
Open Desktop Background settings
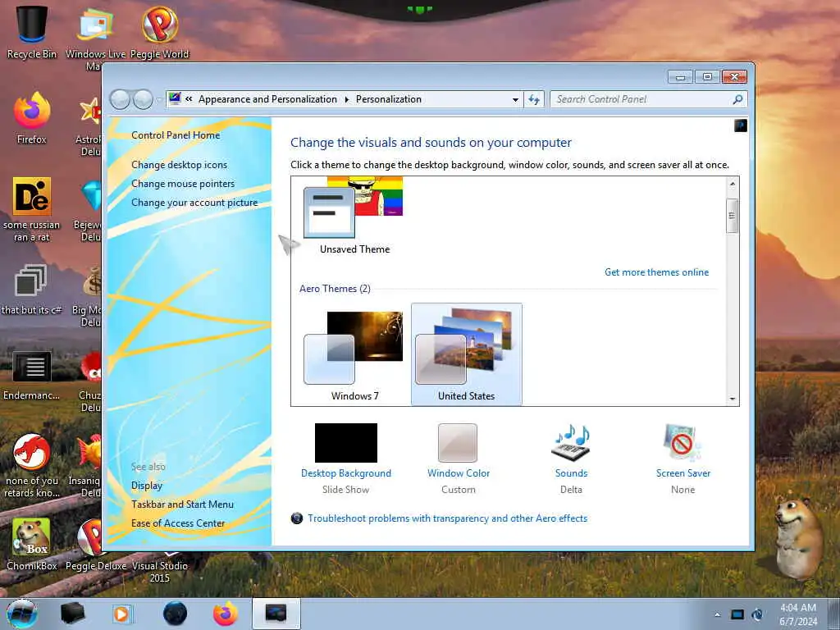tap(345, 442)
